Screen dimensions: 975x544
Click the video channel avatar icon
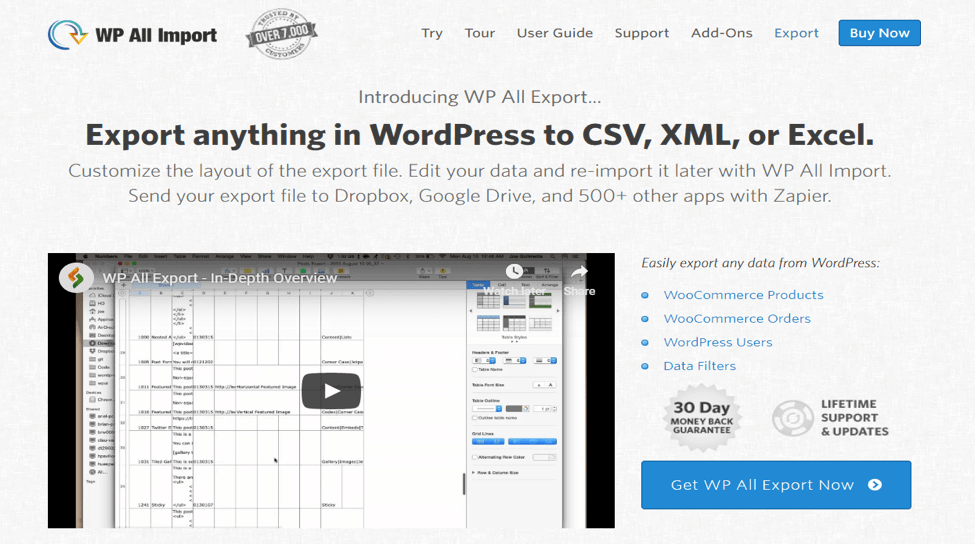76,278
